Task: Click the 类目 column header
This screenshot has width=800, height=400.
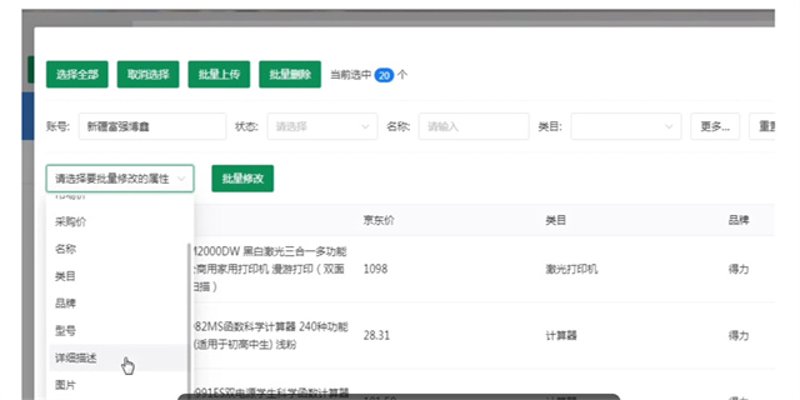Action: [555, 220]
